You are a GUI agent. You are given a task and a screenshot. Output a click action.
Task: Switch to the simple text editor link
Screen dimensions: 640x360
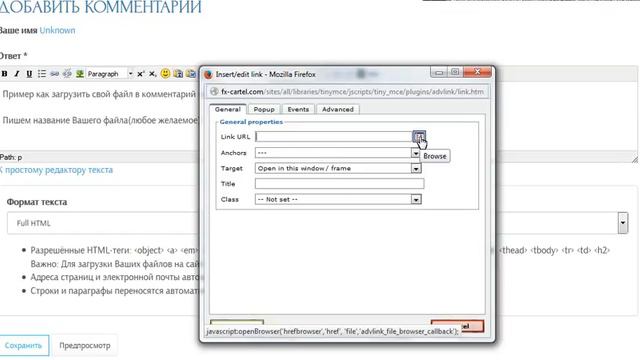coord(56,170)
